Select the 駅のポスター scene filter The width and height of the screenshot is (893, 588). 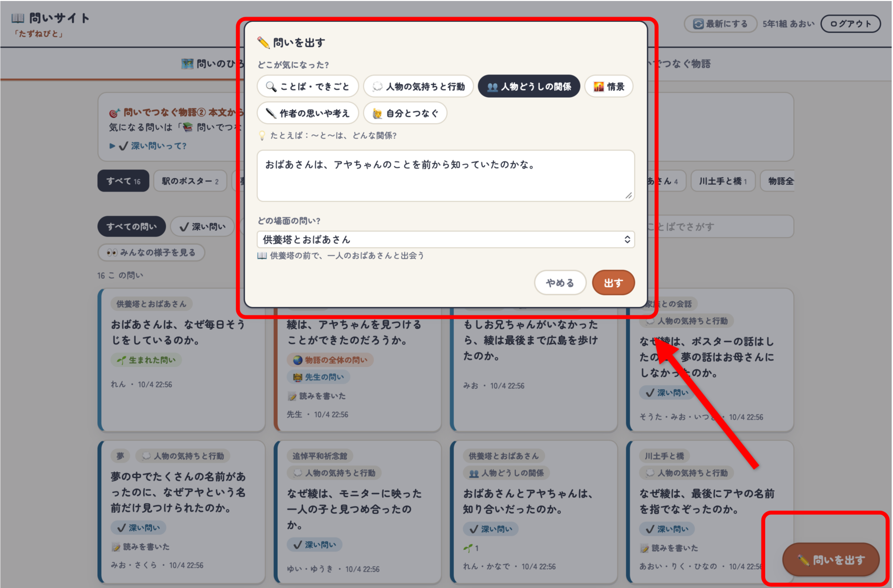[x=190, y=181]
